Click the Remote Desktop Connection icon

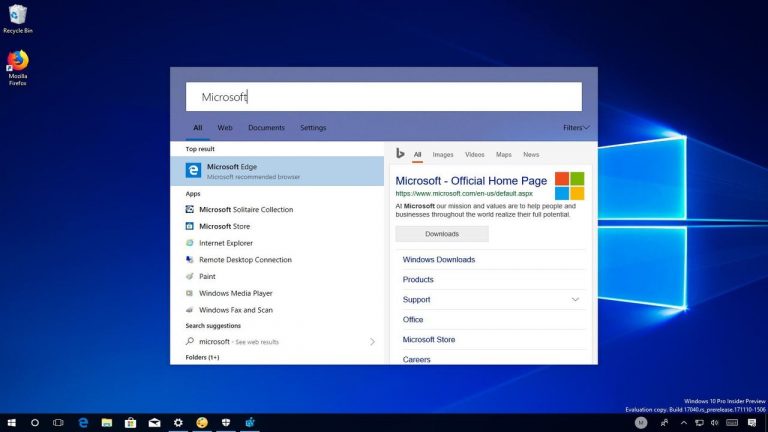pos(190,260)
